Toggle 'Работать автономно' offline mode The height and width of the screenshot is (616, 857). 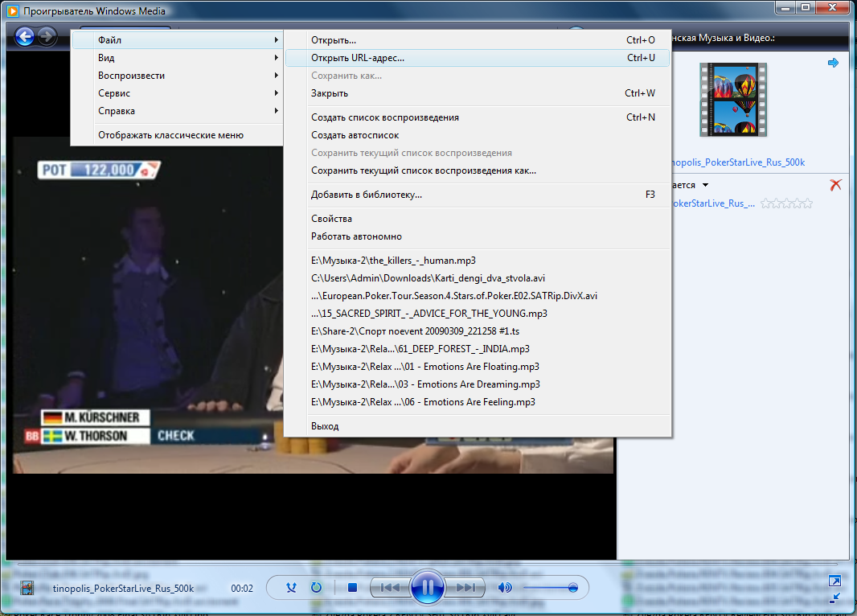point(356,236)
